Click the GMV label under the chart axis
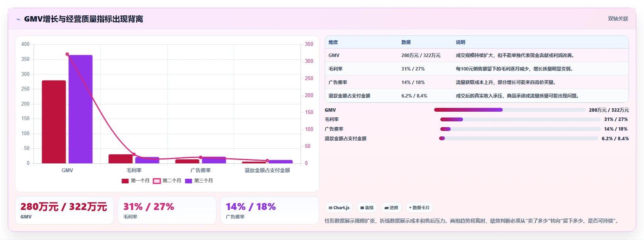This screenshot has height=240, width=644. click(x=67, y=170)
